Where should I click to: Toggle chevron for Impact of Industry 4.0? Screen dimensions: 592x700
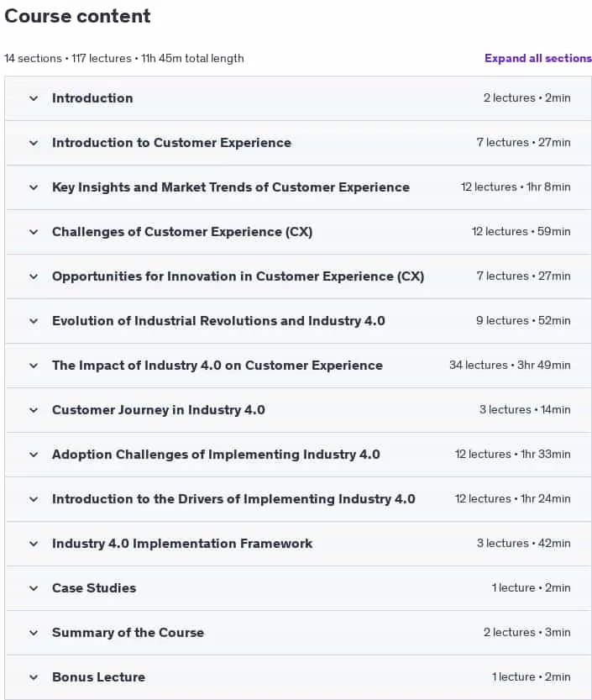34,366
